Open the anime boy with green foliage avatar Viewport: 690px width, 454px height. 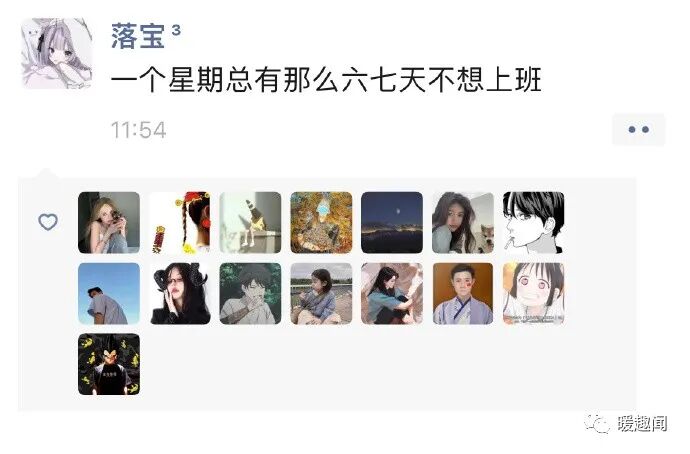[x=250, y=293]
